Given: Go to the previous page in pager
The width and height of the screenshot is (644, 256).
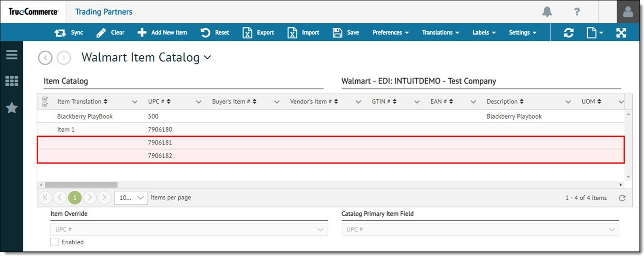Looking at the screenshot, I should (x=60, y=198).
